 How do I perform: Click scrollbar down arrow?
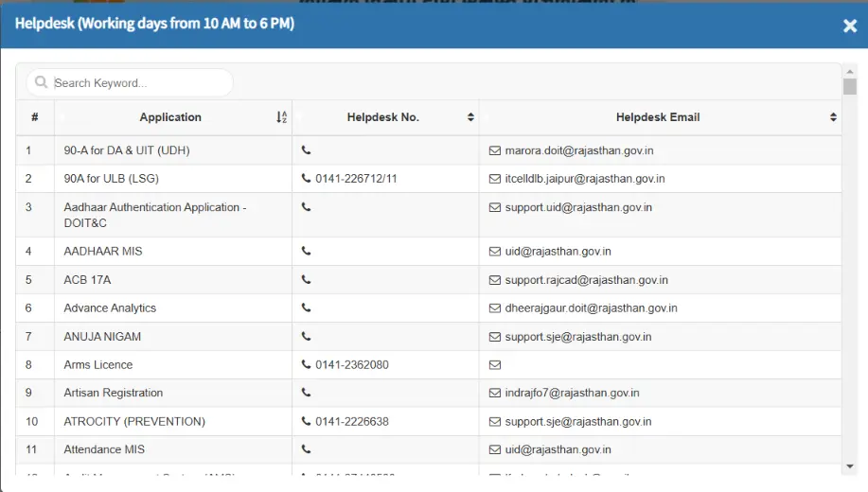coord(849,466)
